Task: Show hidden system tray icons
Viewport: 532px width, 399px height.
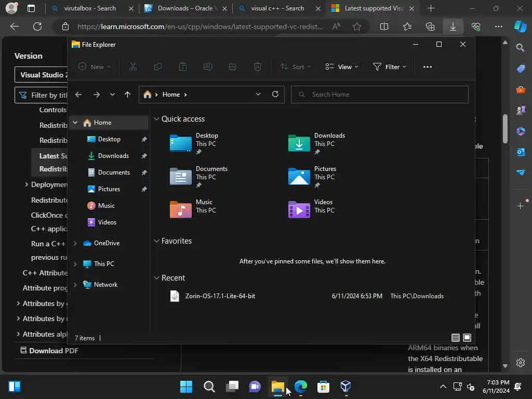Action: (443, 387)
